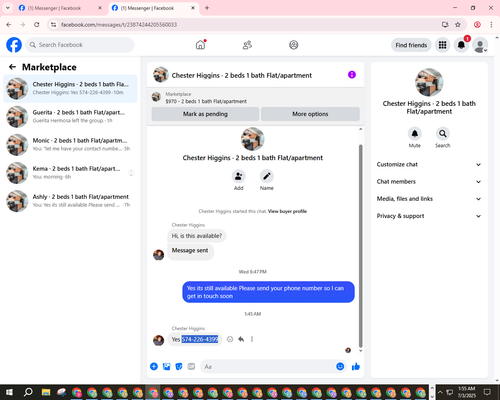Image resolution: width=500 pixels, height=400 pixels.
Task: Click the 'Hi, is this available?' message
Action: [x=197, y=236]
